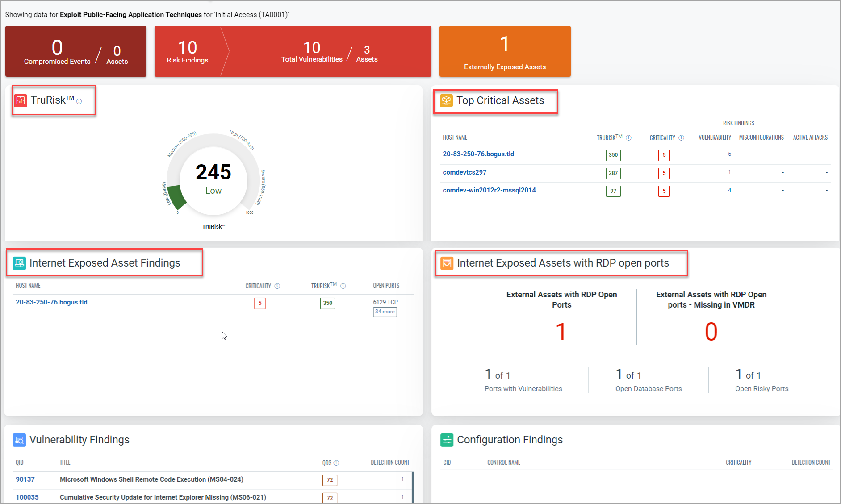Open QID 100035 vulnerability link
Screen dimensions: 841x504
point(27,497)
